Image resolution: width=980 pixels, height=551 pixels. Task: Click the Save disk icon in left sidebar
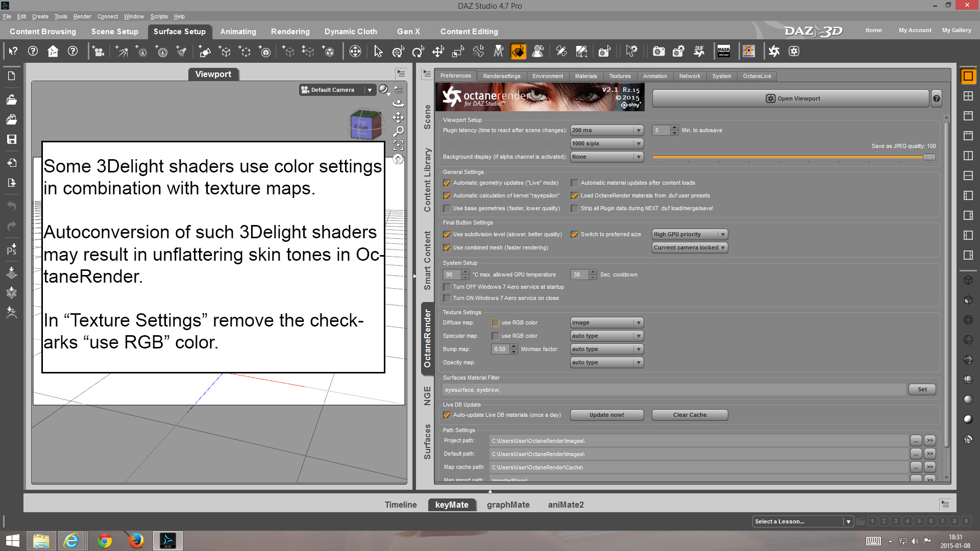point(11,139)
